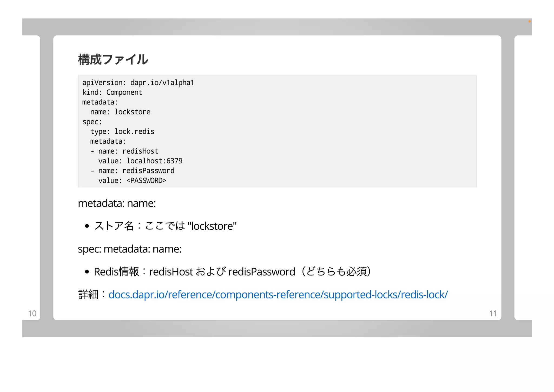Select the line 'apiVersion: dapr.io/v1alpha1'
Image resolution: width=554 pixels, height=392 pixels.
point(138,83)
